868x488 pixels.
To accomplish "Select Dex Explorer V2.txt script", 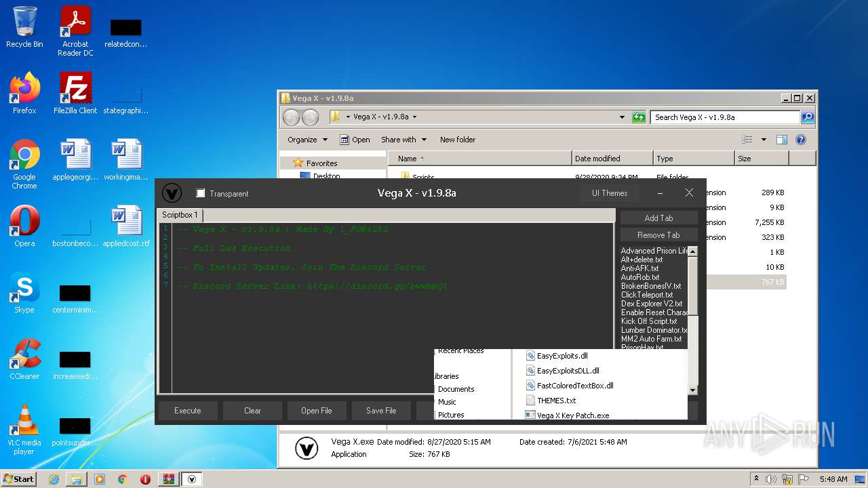I will [651, 304].
